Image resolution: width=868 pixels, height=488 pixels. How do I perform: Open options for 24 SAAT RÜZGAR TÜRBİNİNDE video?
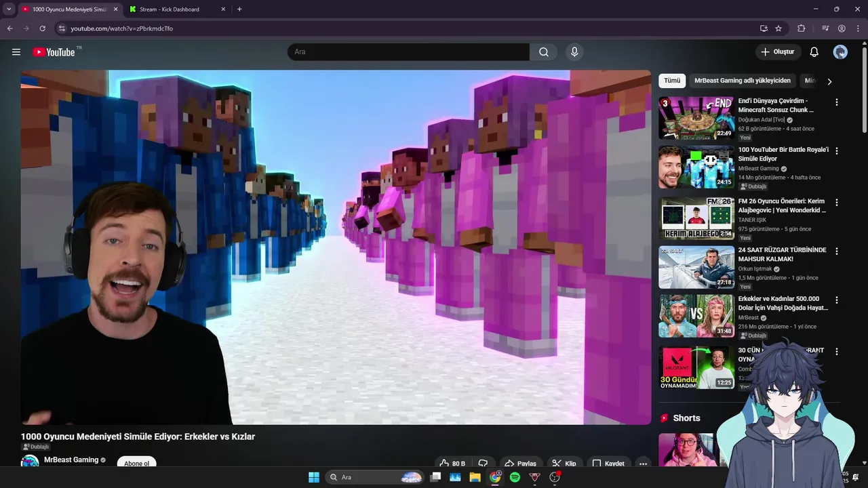pyautogui.click(x=837, y=251)
